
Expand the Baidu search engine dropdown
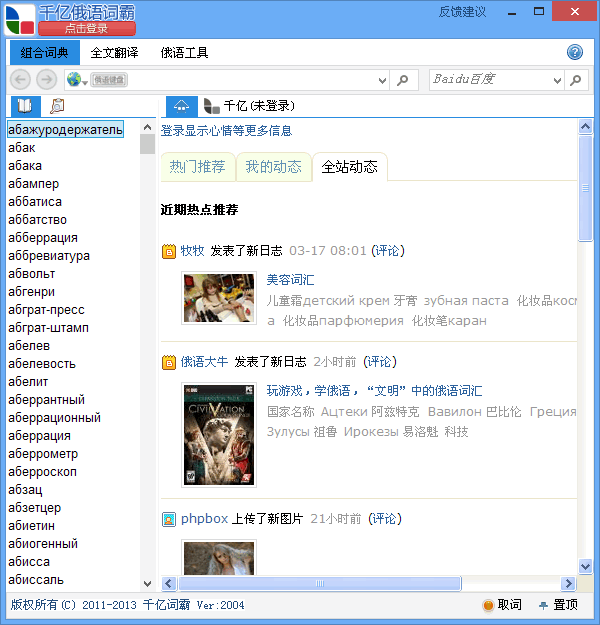click(557, 81)
